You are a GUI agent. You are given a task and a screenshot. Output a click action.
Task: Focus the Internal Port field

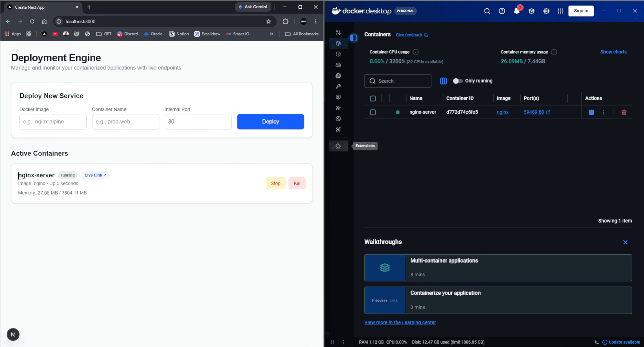tap(198, 122)
